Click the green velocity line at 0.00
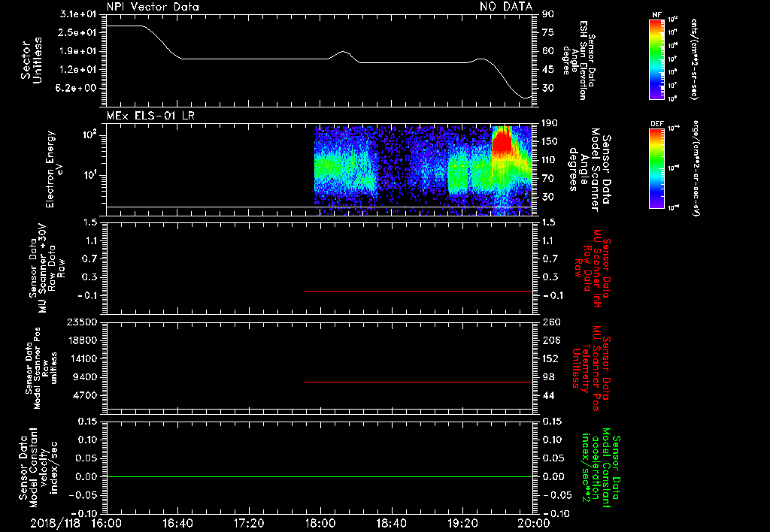Screen dimensions: 770x532 coord(319,476)
